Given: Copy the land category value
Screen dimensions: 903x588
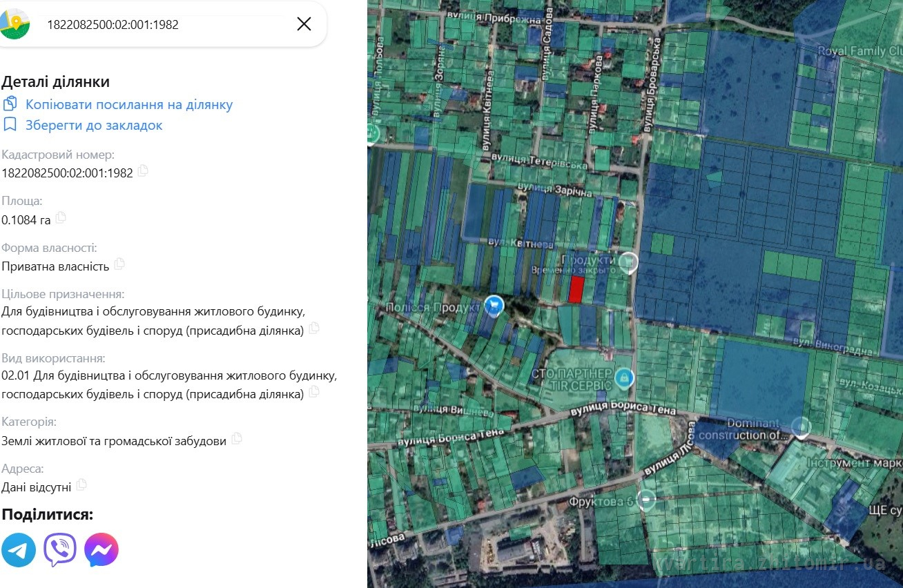Looking at the screenshot, I should tap(237, 438).
